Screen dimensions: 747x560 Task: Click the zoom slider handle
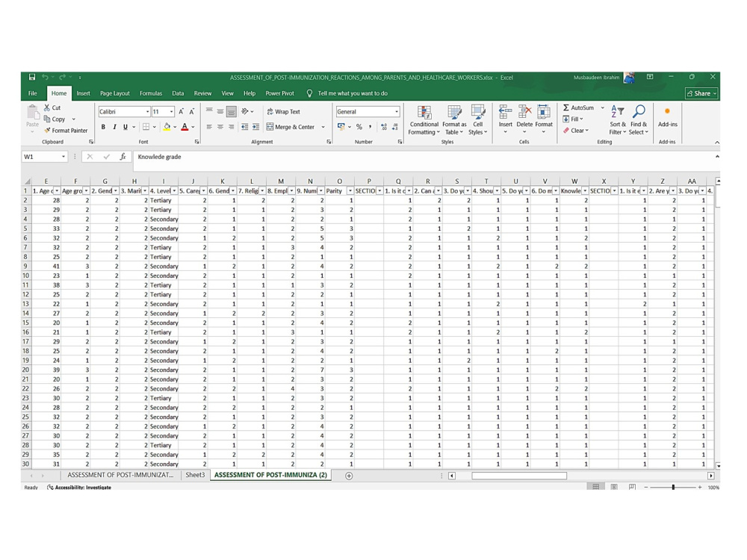pyautogui.click(x=673, y=487)
